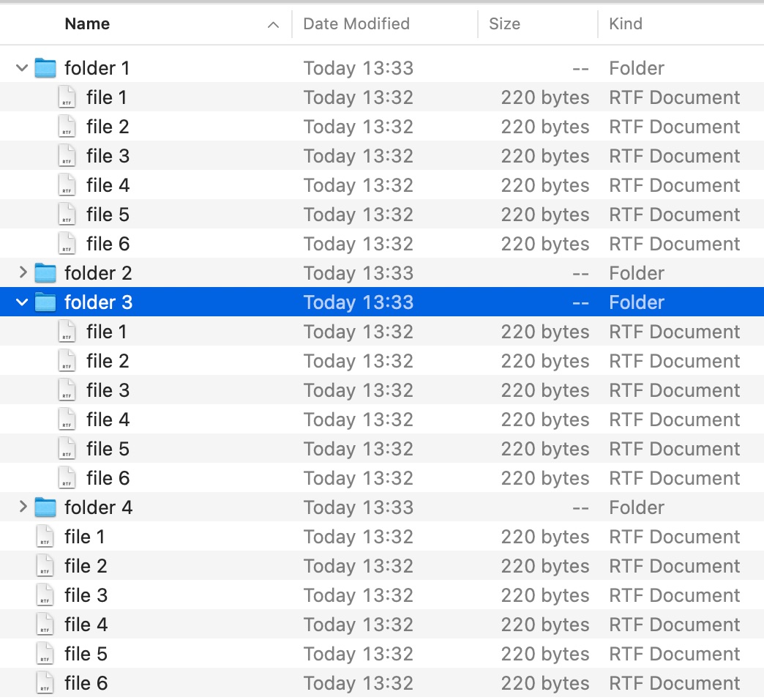Click RTF icon of top-level file 6
Image resolution: width=764 pixels, height=700 pixels.
(45, 683)
